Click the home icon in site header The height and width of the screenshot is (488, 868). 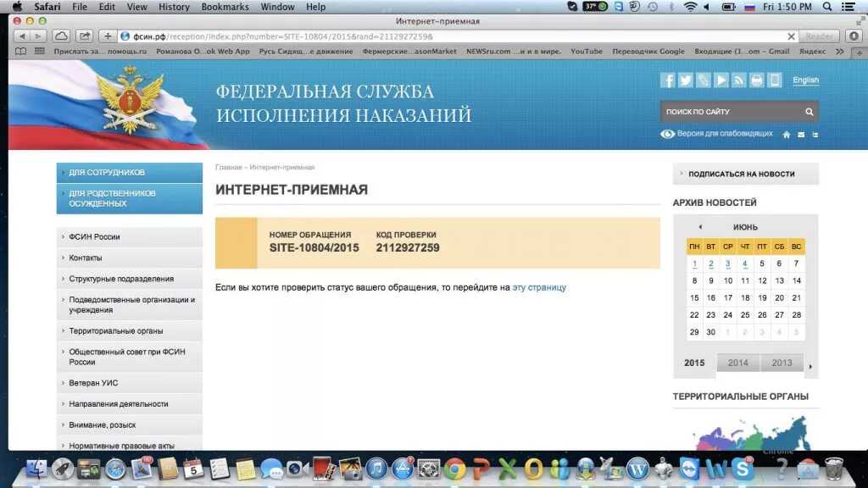(x=786, y=135)
